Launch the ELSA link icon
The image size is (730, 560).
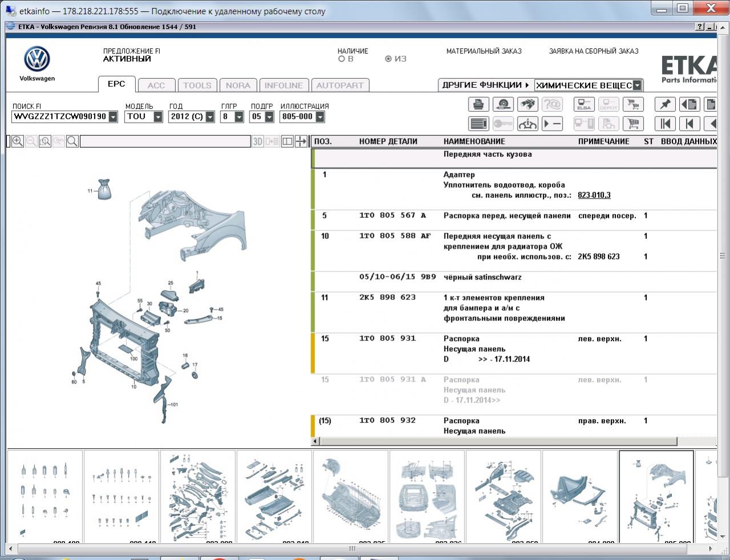[x=584, y=104]
